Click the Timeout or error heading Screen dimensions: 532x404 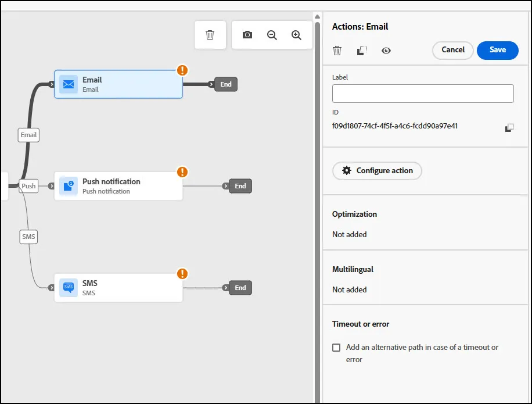pyautogui.click(x=361, y=324)
